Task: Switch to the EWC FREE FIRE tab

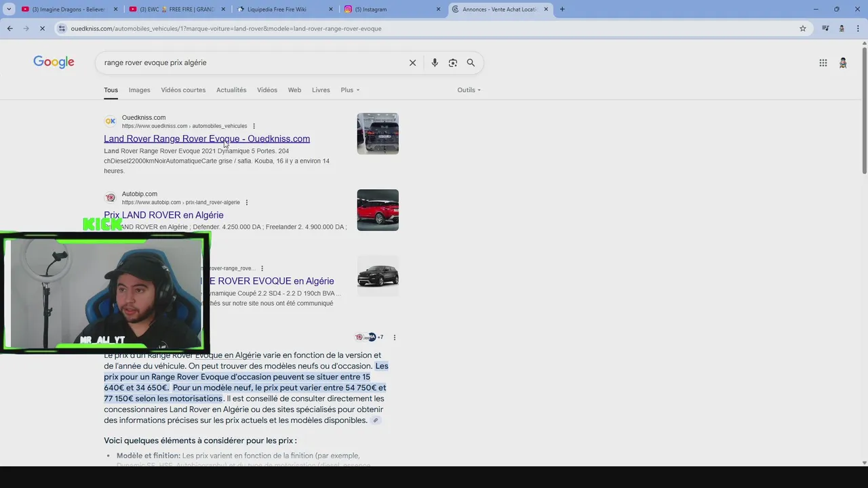Action: tap(178, 9)
